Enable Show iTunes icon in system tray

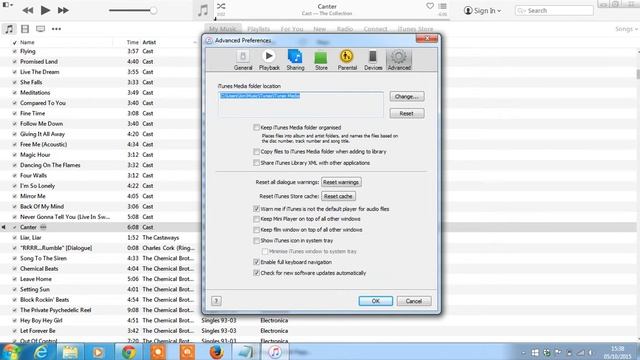click(256, 241)
